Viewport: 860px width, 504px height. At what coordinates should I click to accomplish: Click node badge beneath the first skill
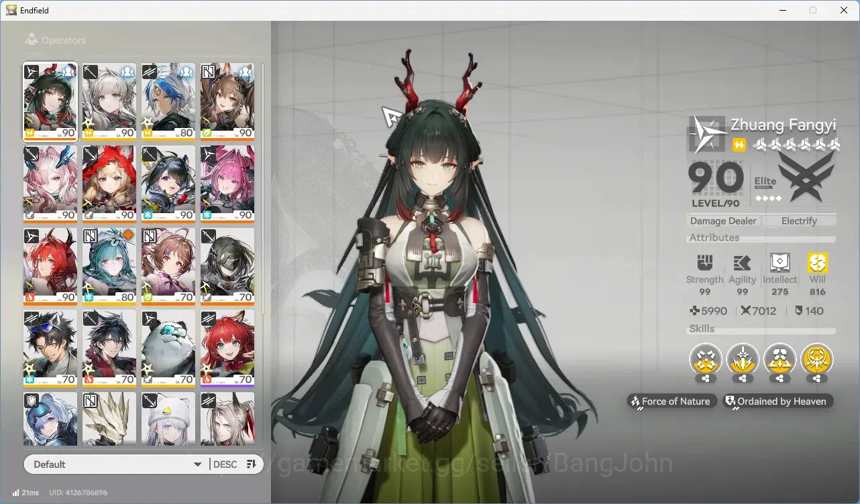pyautogui.click(x=706, y=379)
